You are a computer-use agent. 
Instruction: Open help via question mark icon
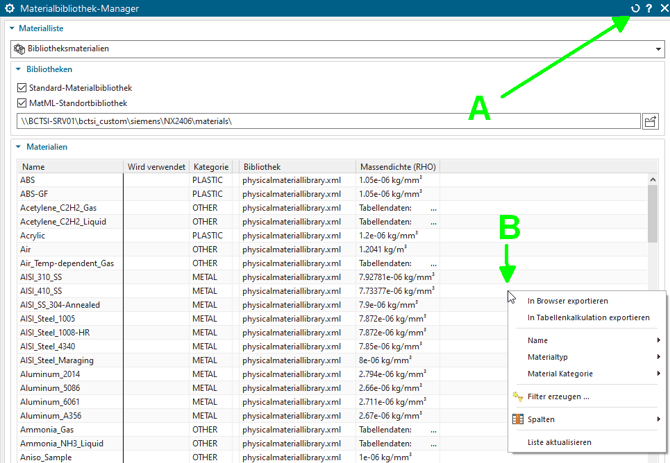tap(649, 9)
